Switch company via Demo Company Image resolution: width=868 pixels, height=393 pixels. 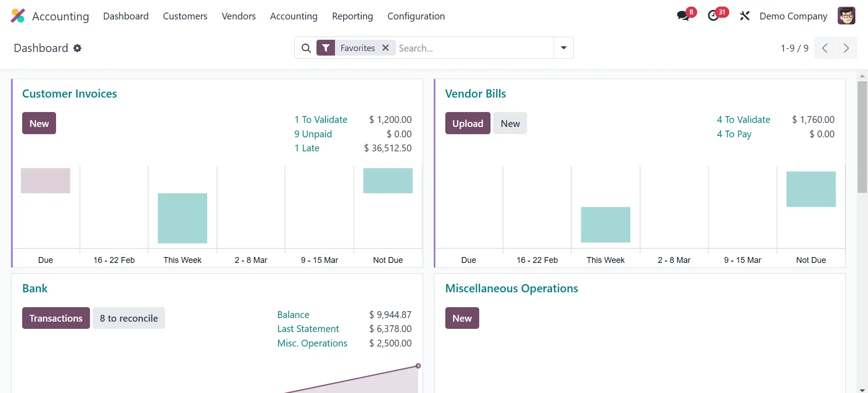[x=793, y=16]
